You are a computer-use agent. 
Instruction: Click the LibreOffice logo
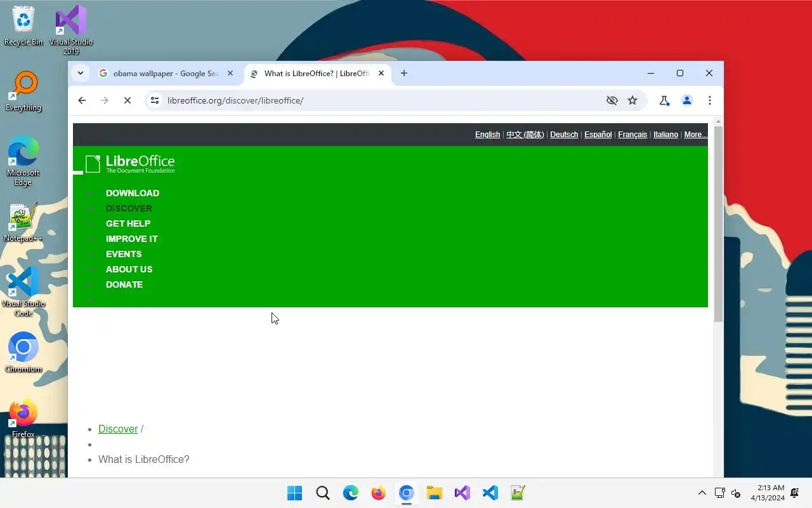130,164
